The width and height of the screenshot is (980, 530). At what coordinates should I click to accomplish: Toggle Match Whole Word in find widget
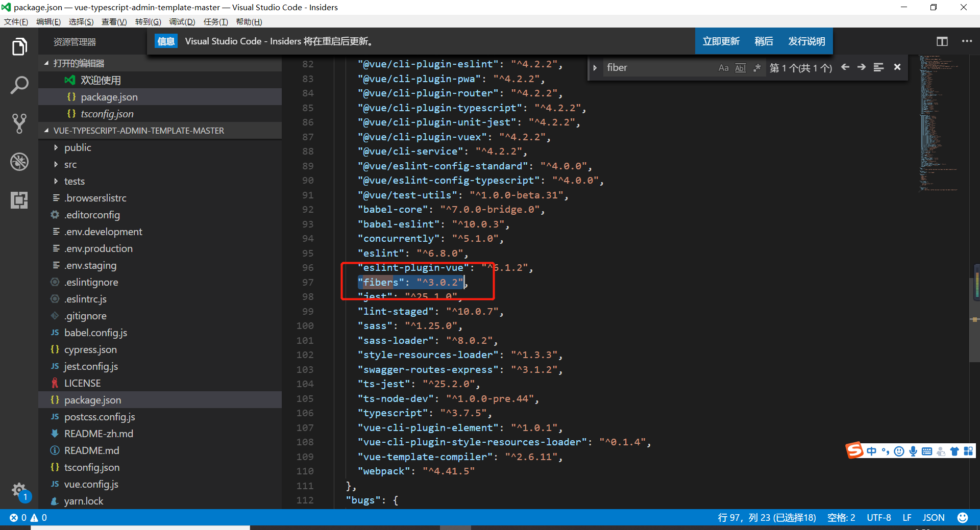pos(740,68)
